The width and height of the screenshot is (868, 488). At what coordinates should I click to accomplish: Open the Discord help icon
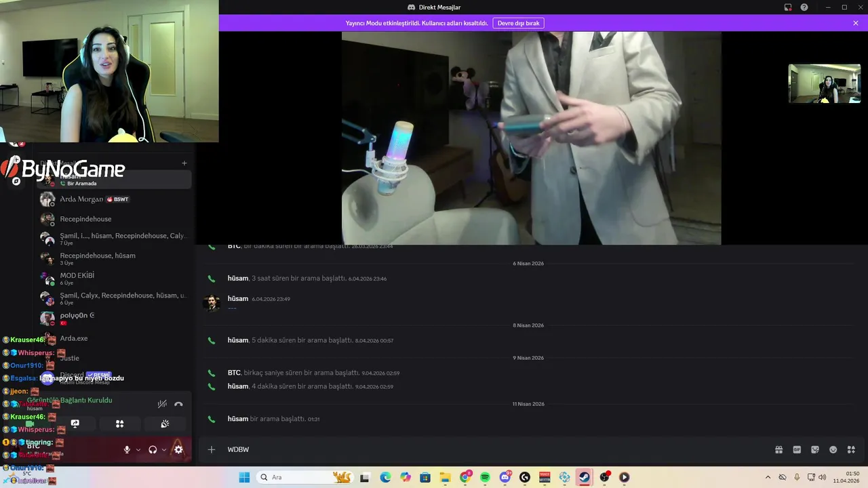[x=804, y=7]
